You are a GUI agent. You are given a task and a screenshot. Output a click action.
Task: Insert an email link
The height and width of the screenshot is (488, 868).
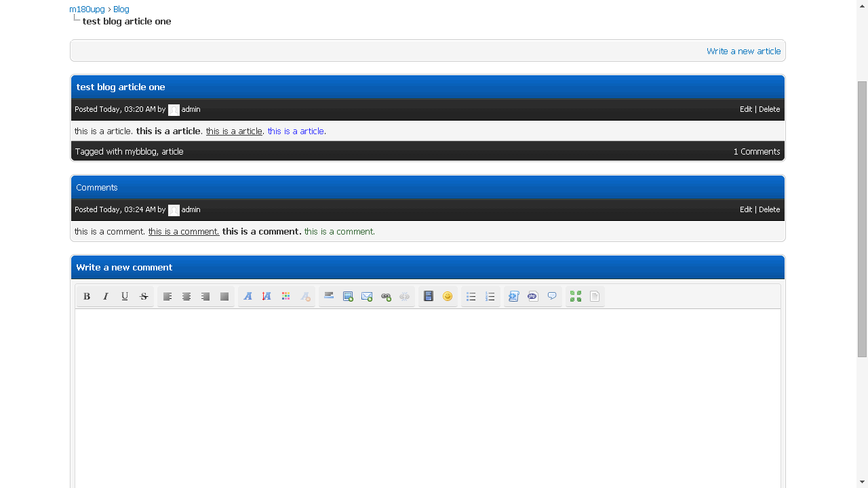(367, 296)
